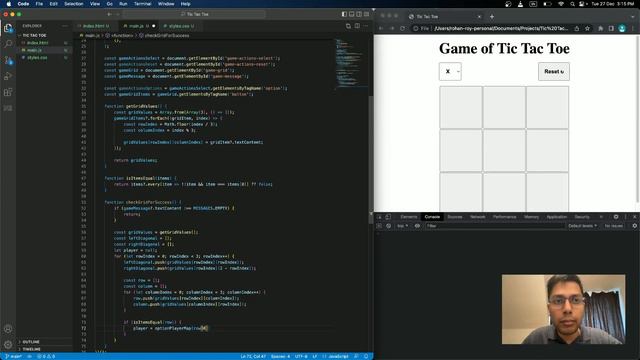The height and width of the screenshot is (360, 640).
Task: Click errors and warnings in status bar
Action: click(46, 356)
